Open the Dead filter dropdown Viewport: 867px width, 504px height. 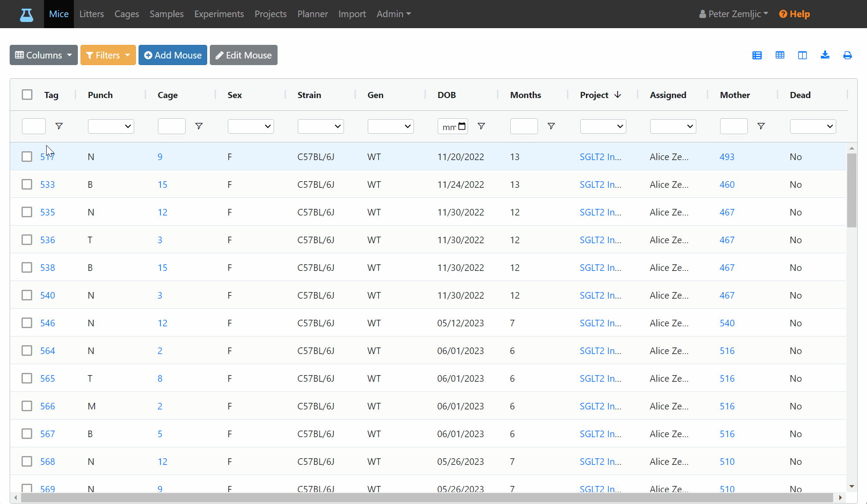tap(813, 126)
